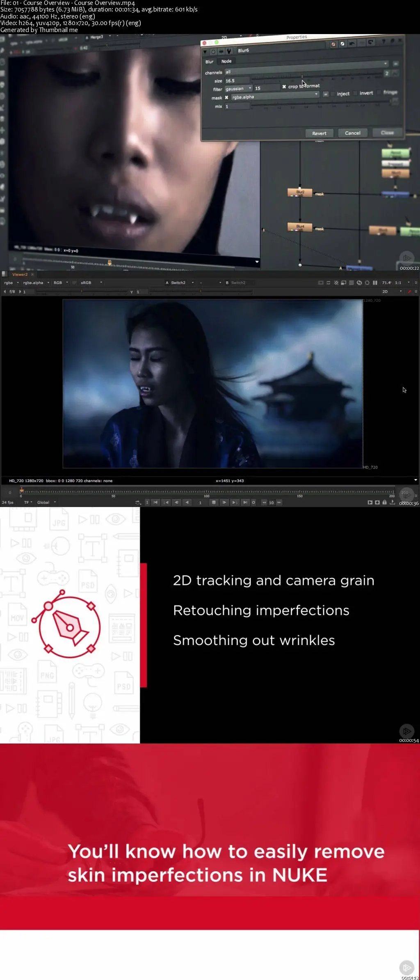Open the channels 'all' dropdown in Blur6
Screen dimensions: 420x980
tap(306, 68)
